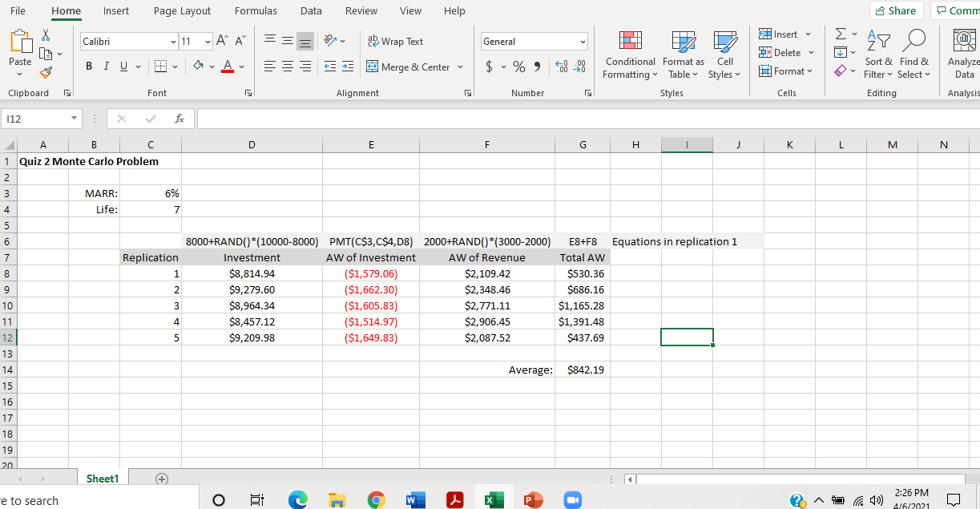Open the General number format dropdown

tap(583, 42)
